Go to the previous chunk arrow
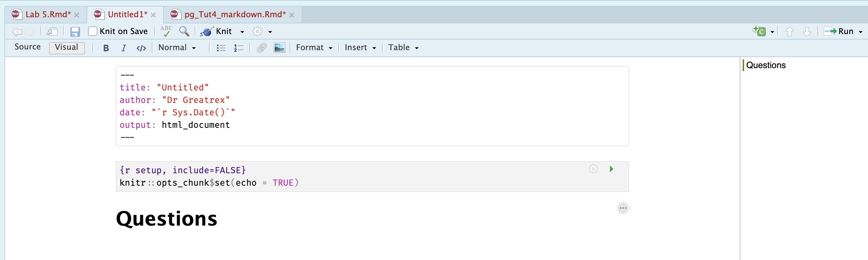 pos(789,32)
